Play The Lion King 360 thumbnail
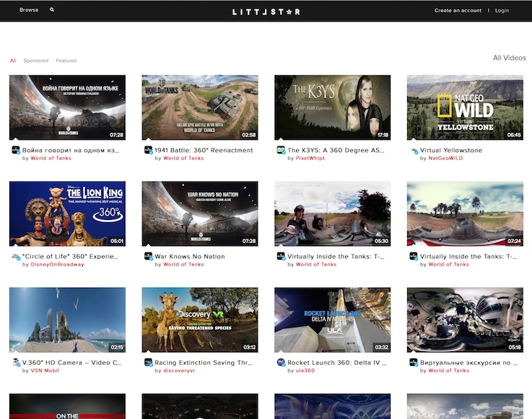 [68, 213]
